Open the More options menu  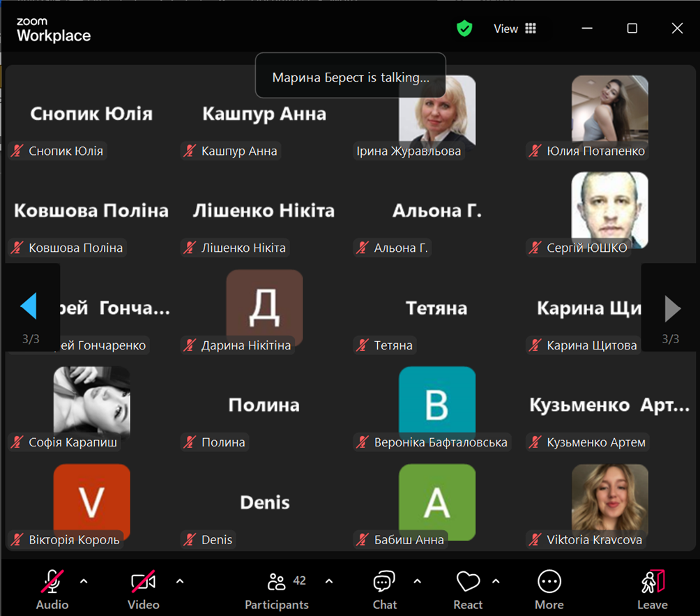pos(549,589)
